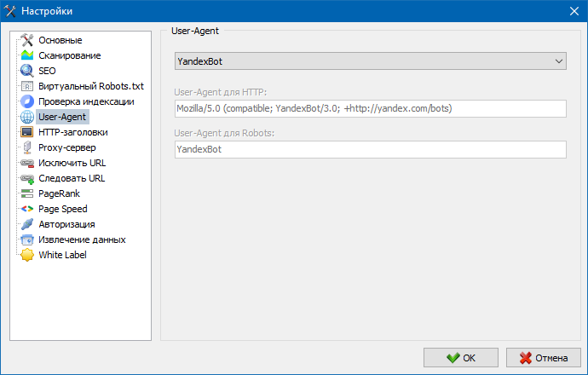588x375 pixels.
Task: Select the SEO section label
Action: (x=47, y=71)
